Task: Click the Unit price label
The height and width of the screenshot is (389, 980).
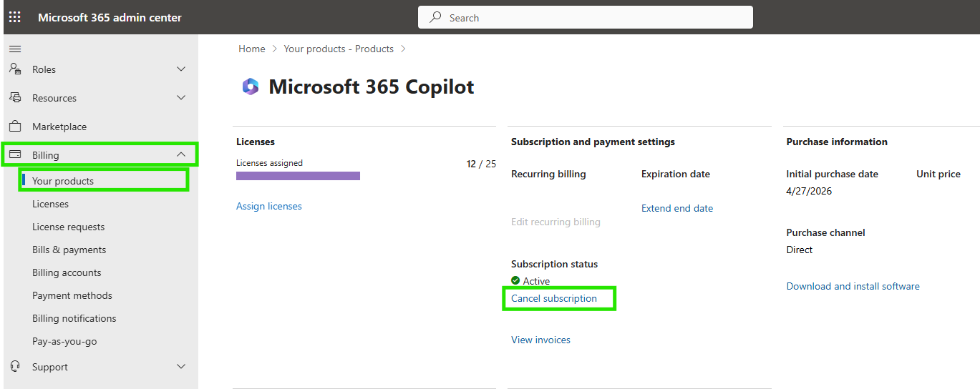Action: pos(938,174)
